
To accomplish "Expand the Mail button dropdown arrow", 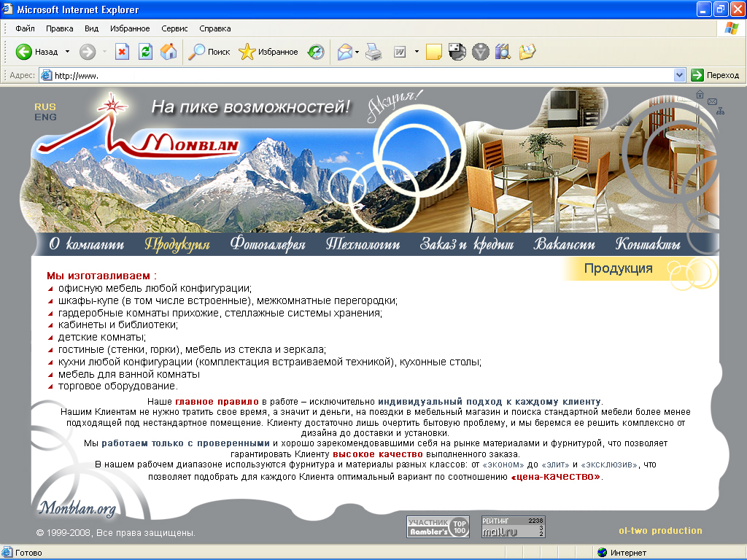I will 357,52.
